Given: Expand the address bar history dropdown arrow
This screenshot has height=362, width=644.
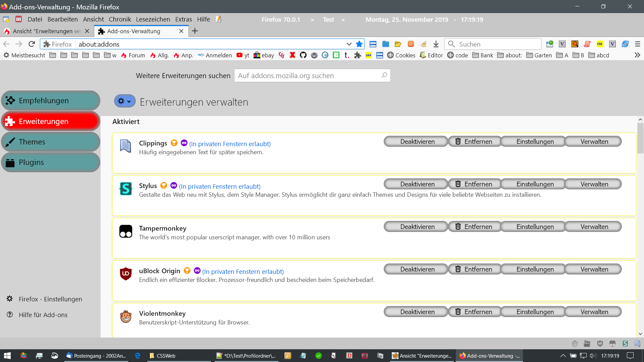Looking at the screenshot, I should (349, 44).
